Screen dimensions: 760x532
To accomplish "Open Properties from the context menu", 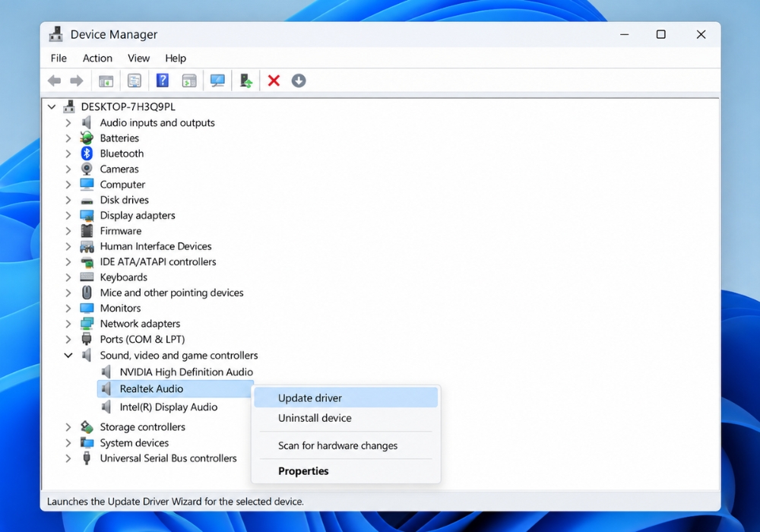I will pos(346,471).
